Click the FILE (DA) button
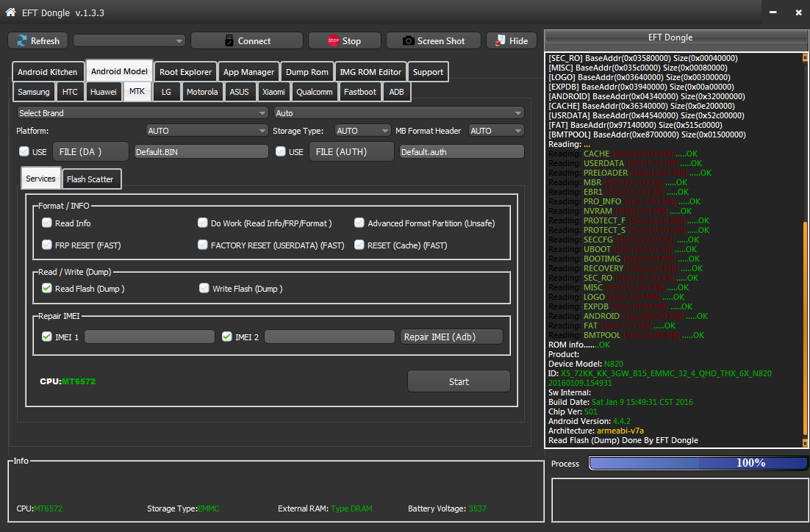 90,152
